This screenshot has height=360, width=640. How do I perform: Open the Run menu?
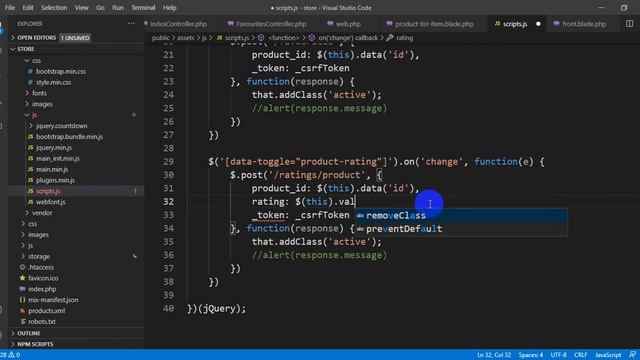click(118, 8)
